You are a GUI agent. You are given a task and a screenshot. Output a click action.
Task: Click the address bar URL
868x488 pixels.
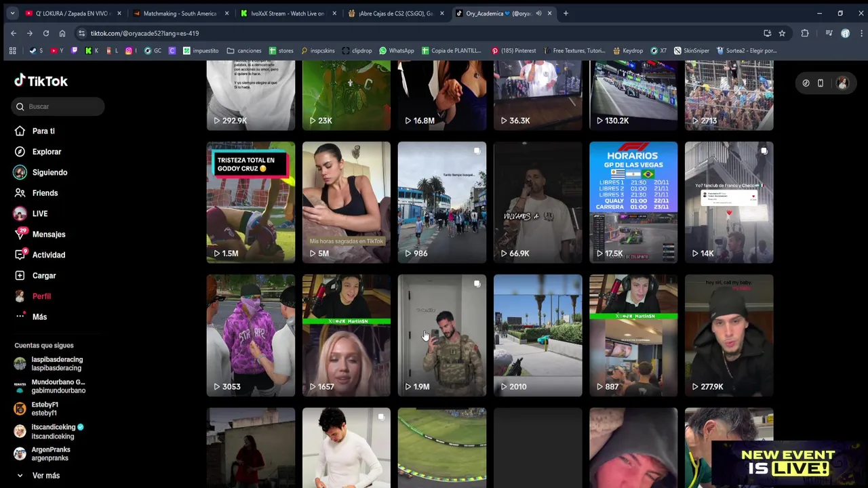coord(144,33)
